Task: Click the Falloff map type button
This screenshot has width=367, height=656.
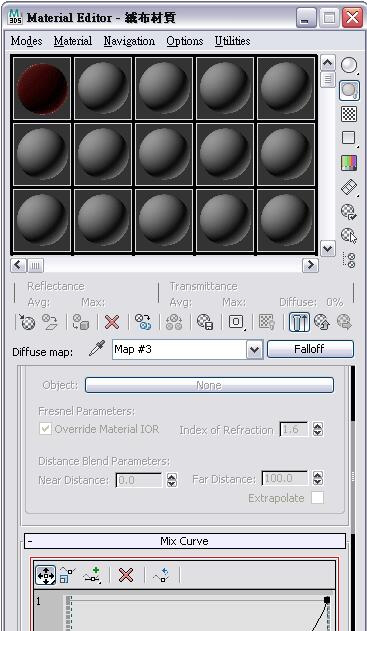Action: (310, 349)
